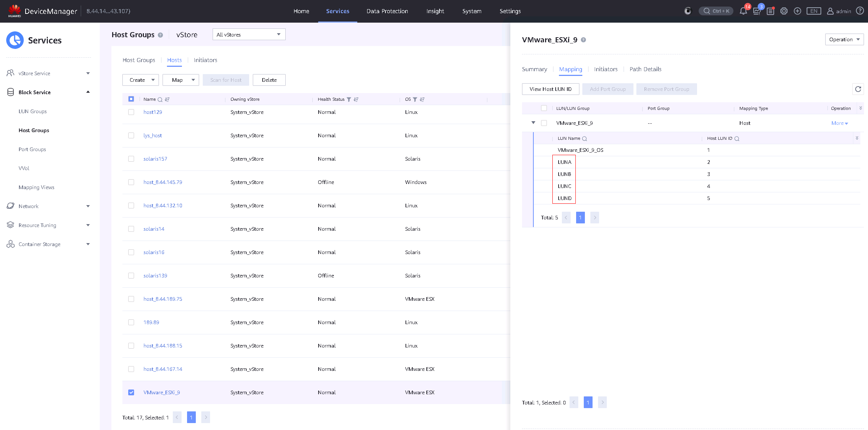Screen dimensions: 868x430
Task: Uncheck the VMware_ESXi_9 host row checkbox
Action: click(x=131, y=392)
